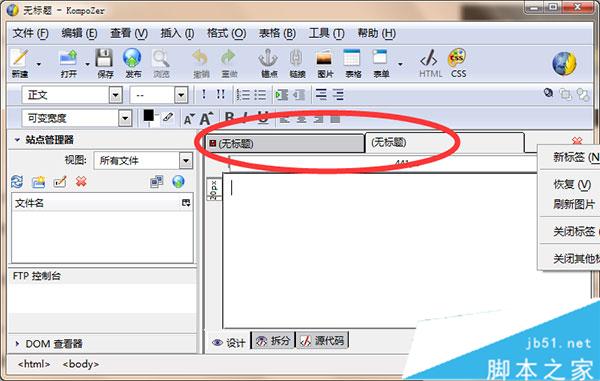Click the 文件名 column header

97,203
